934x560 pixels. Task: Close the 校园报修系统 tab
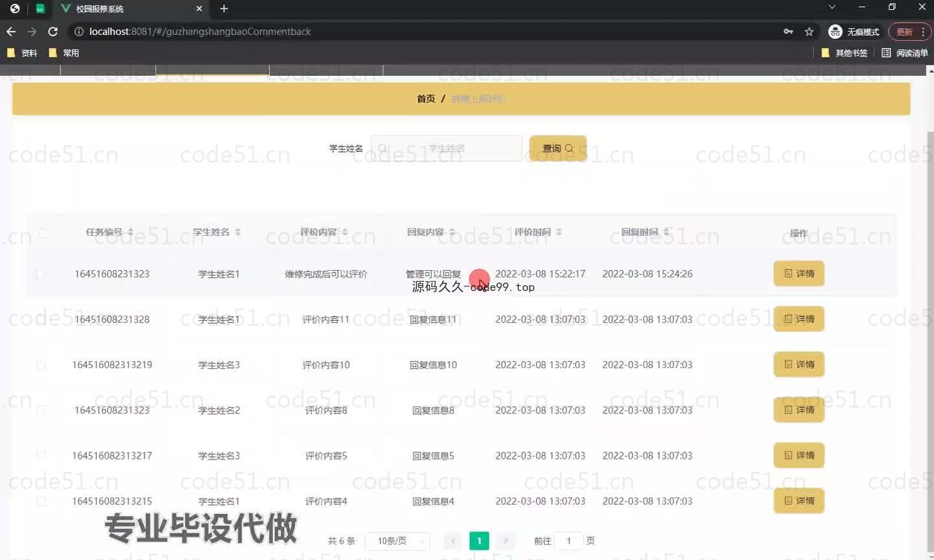pyautogui.click(x=199, y=8)
